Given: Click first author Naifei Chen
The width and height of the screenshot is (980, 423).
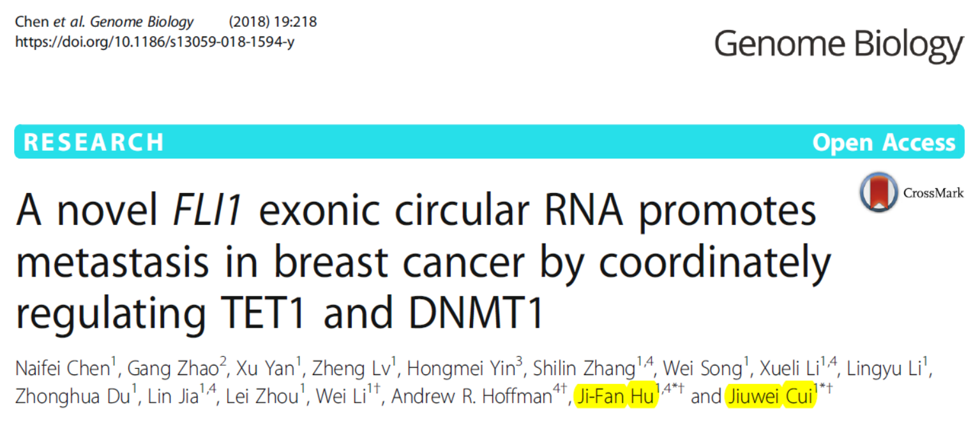Looking at the screenshot, I should (62, 369).
